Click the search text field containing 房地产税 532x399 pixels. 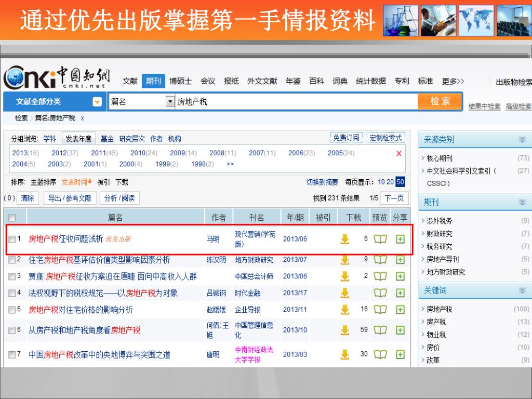point(296,101)
